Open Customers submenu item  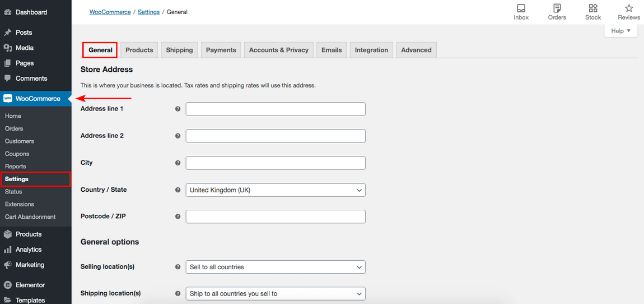19,141
